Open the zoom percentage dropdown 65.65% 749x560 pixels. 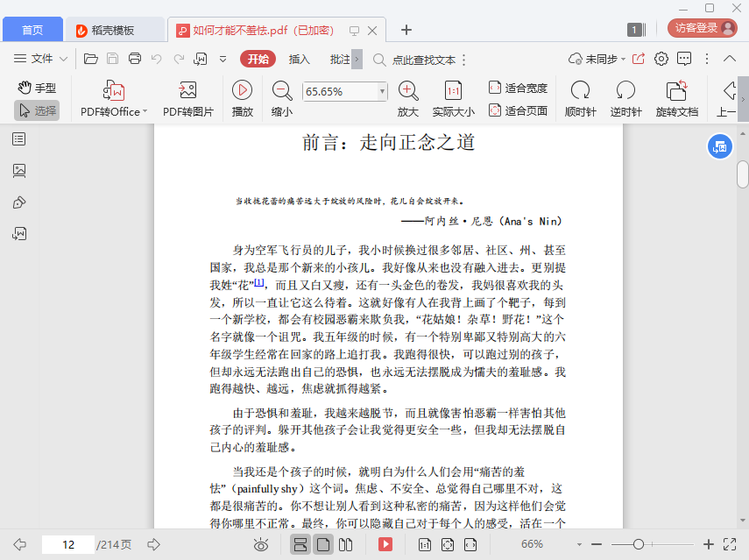[x=382, y=91]
